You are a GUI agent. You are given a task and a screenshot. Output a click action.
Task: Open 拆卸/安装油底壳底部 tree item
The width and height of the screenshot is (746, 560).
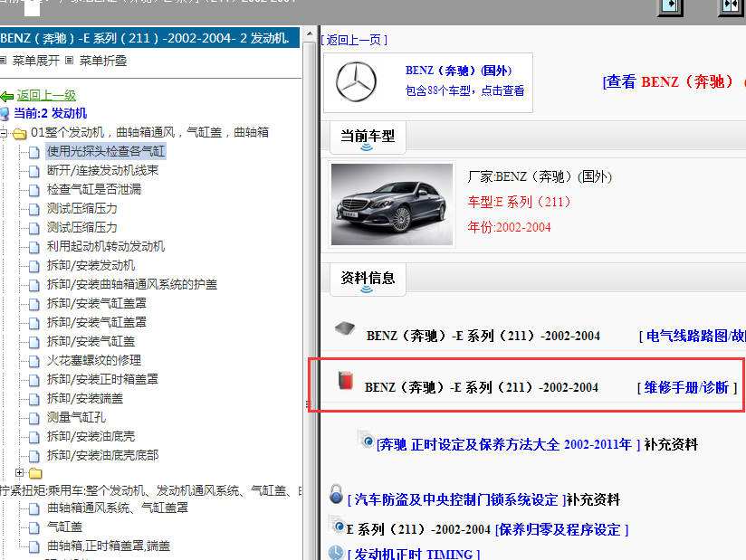pos(102,456)
